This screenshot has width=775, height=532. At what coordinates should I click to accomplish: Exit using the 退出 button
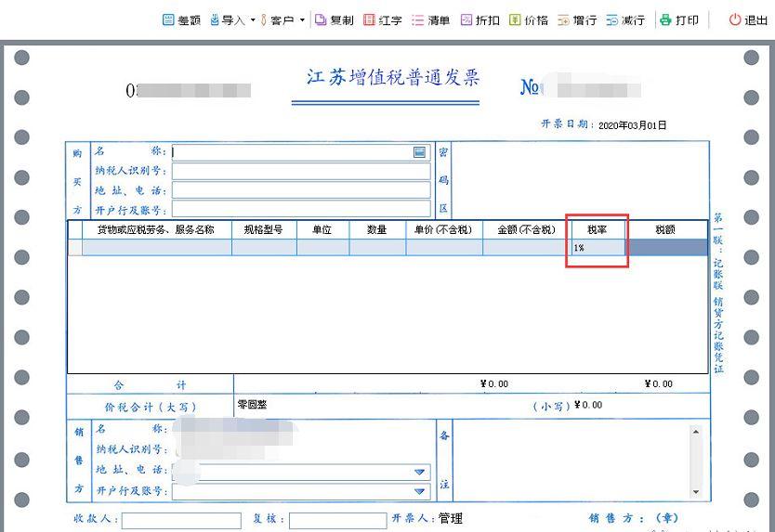748,19
